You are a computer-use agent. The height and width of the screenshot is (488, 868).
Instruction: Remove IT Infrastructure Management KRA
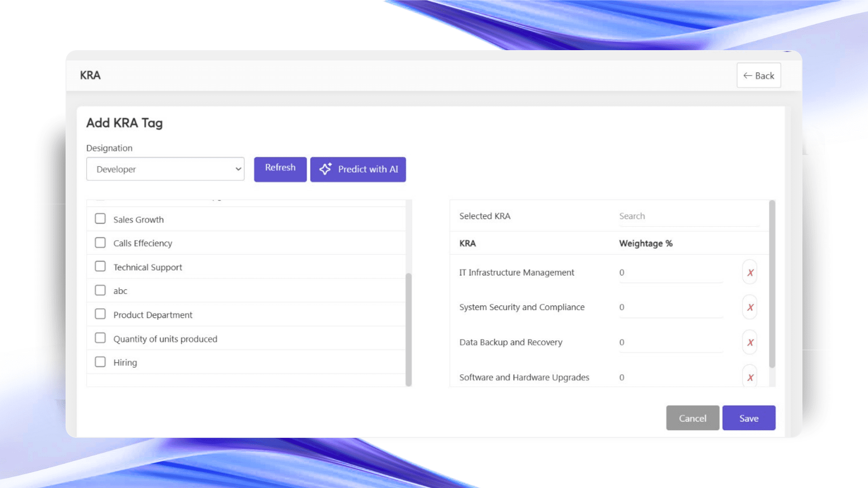coord(750,272)
